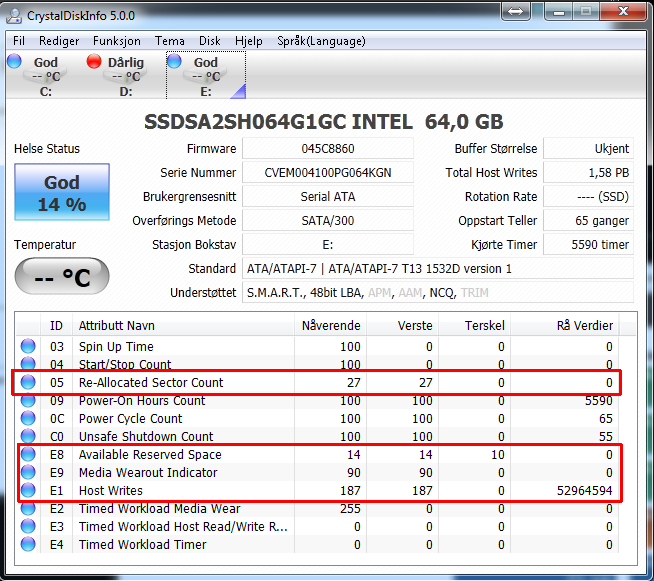Click the Buffer Størrelse Ukjent field

(x=589, y=148)
